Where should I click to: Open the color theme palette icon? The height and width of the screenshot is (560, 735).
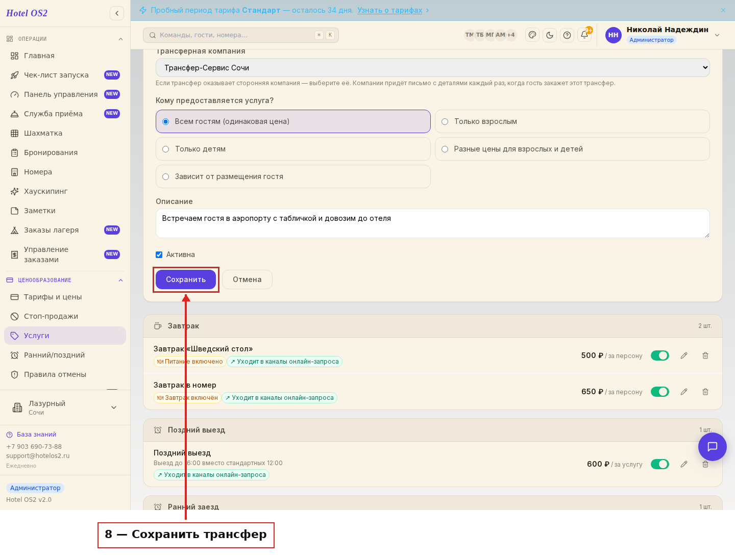click(532, 35)
